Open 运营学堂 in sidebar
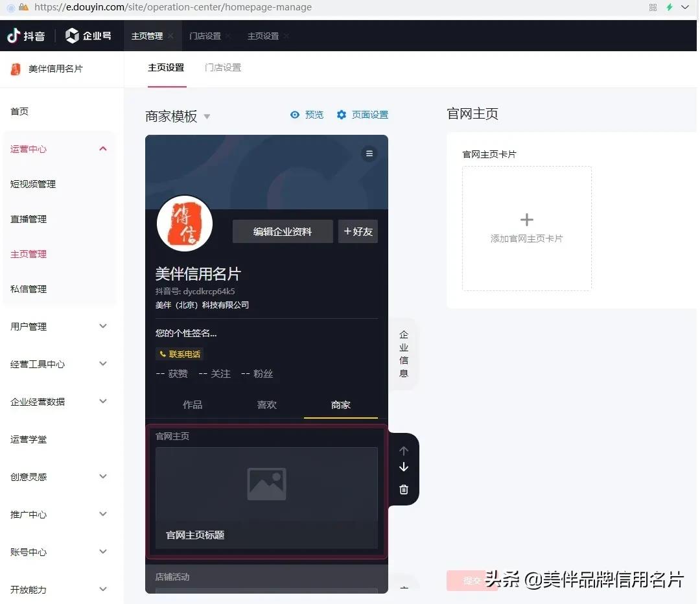This screenshot has height=604, width=700. point(29,439)
